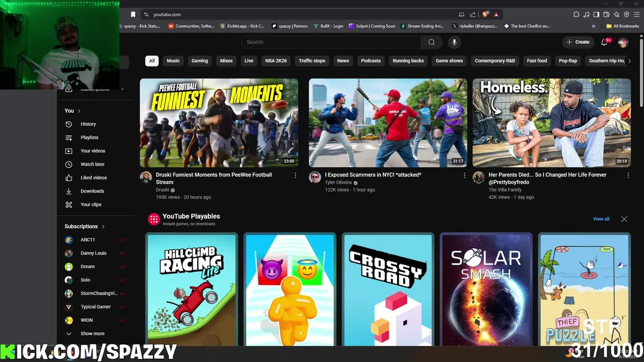The height and width of the screenshot is (362, 644).
Task: Launch the Crossy Road playable
Action: 388,290
